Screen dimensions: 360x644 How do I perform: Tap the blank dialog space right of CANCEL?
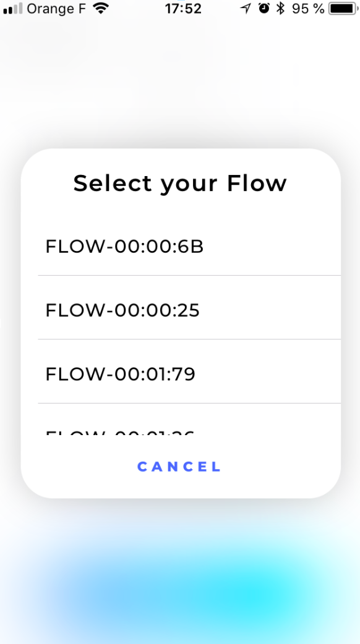pyautogui.click(x=280, y=467)
